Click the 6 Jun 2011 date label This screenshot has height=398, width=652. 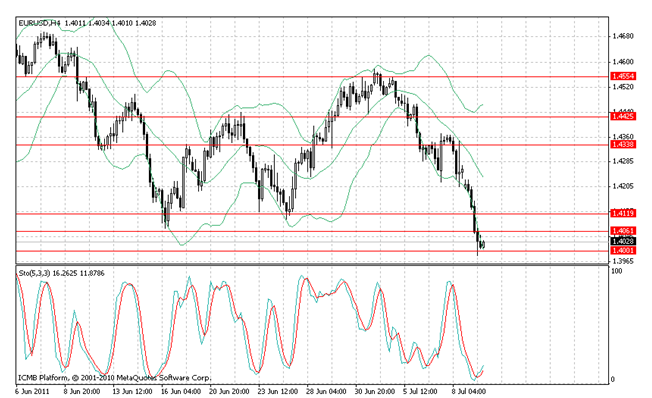(x=32, y=392)
